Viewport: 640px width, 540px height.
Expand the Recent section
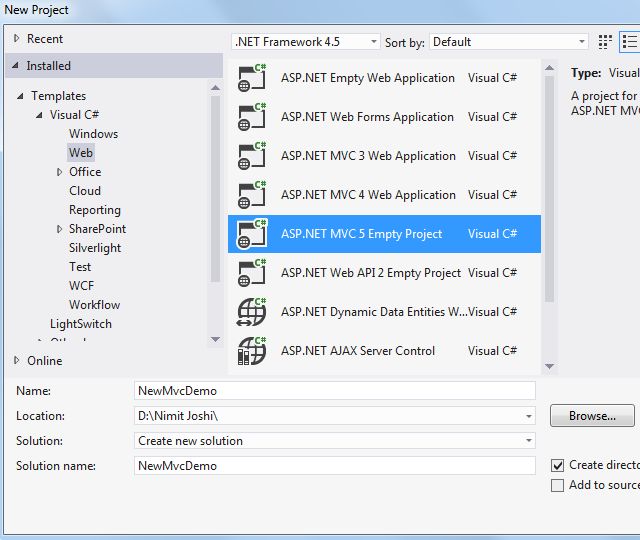16,38
